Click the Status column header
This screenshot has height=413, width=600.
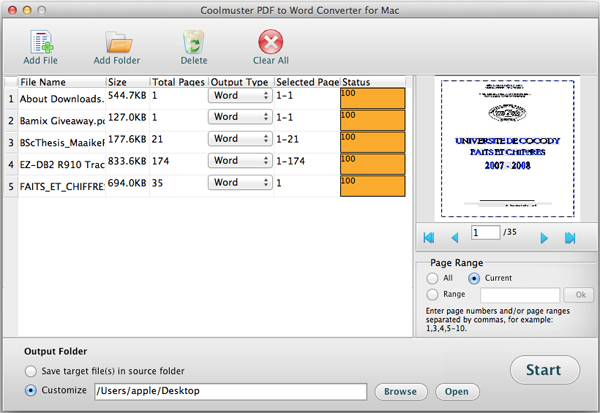[373, 82]
